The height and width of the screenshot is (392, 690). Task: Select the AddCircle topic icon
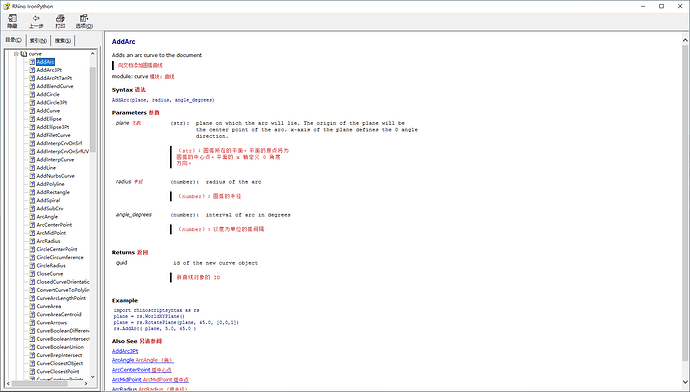[32, 94]
